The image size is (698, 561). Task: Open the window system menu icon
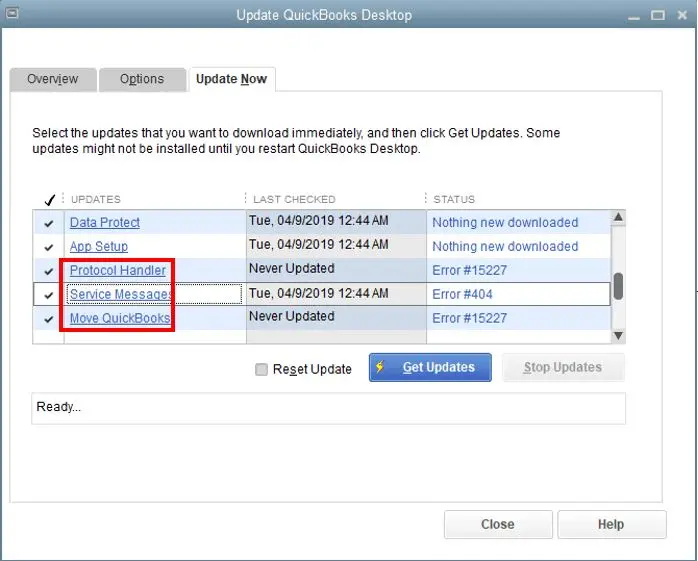pyautogui.click(x=12, y=13)
